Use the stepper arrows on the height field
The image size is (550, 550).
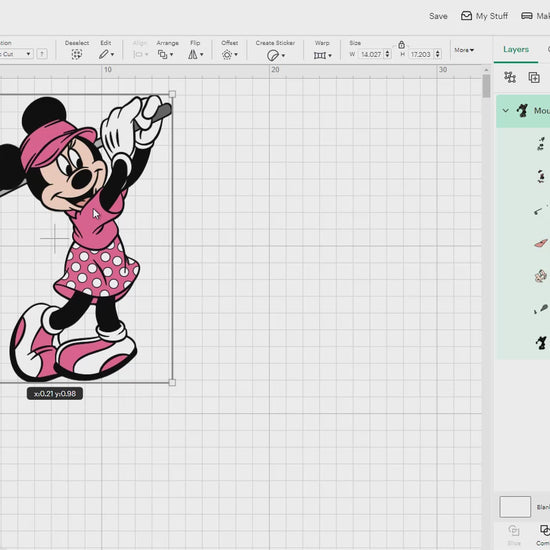(x=437, y=54)
